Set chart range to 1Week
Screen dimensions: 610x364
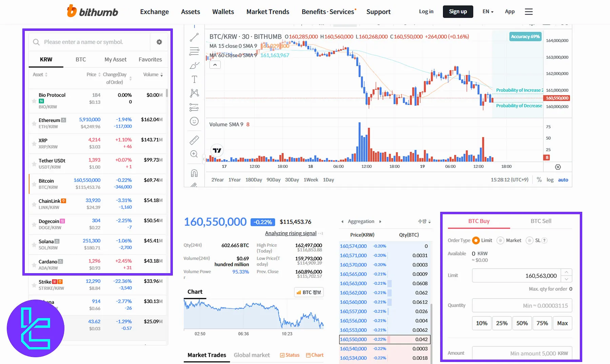pos(311,180)
